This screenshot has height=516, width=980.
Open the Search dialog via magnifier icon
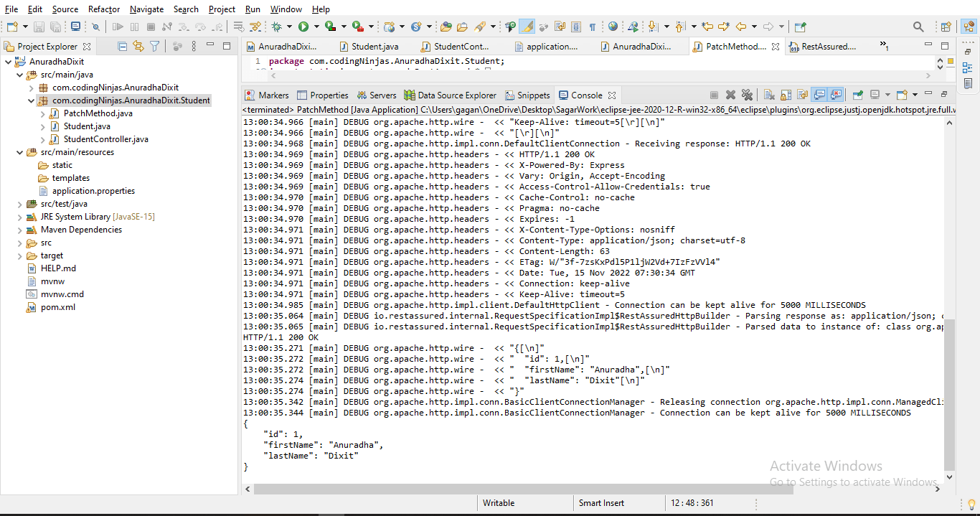(919, 26)
